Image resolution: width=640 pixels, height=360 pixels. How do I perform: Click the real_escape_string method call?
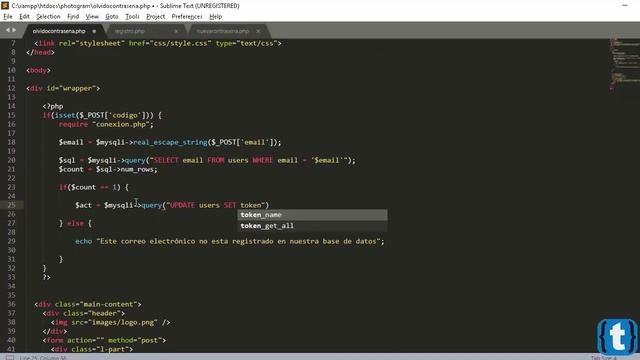pyautogui.click(x=170, y=142)
